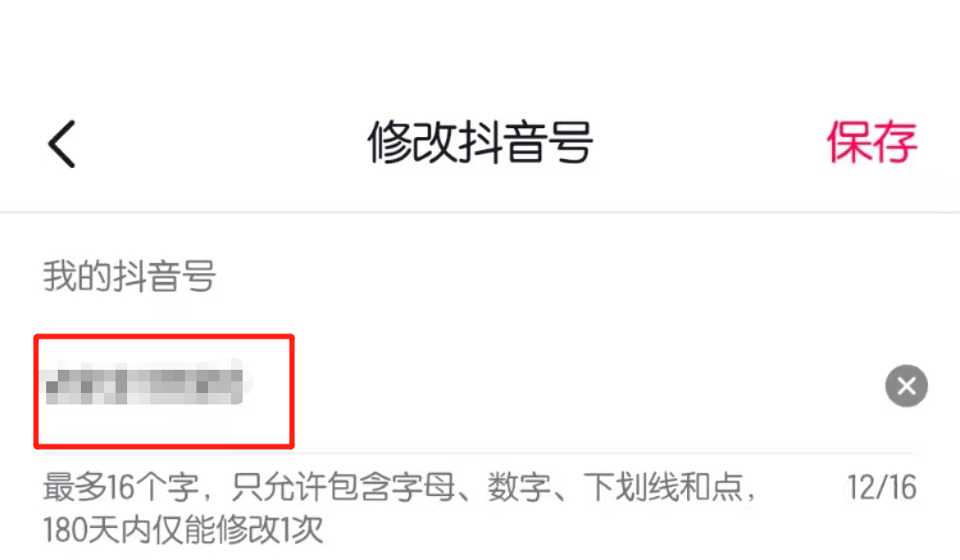960x560 pixels.
Task: Click inside the red highlighted box
Action: pos(164,392)
